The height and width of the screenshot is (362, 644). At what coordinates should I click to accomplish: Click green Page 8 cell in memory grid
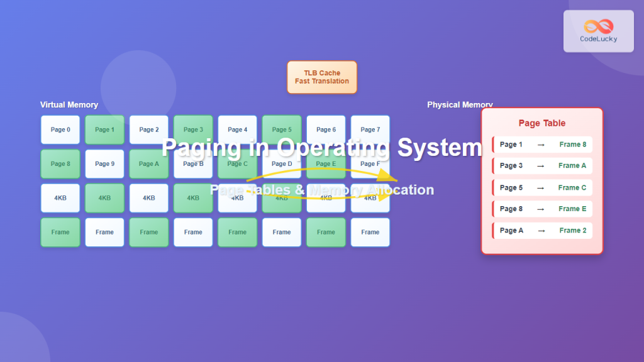[60, 164]
